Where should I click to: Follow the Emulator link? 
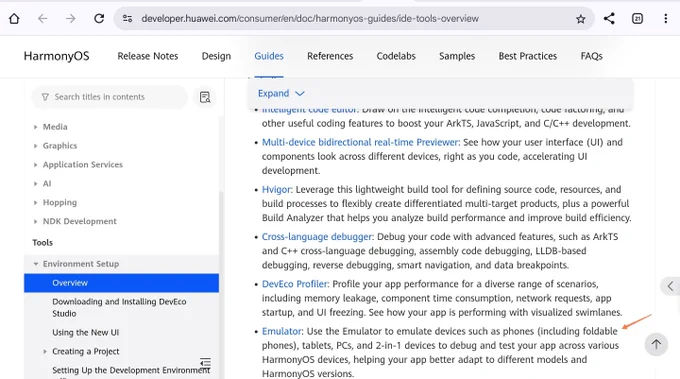point(281,331)
